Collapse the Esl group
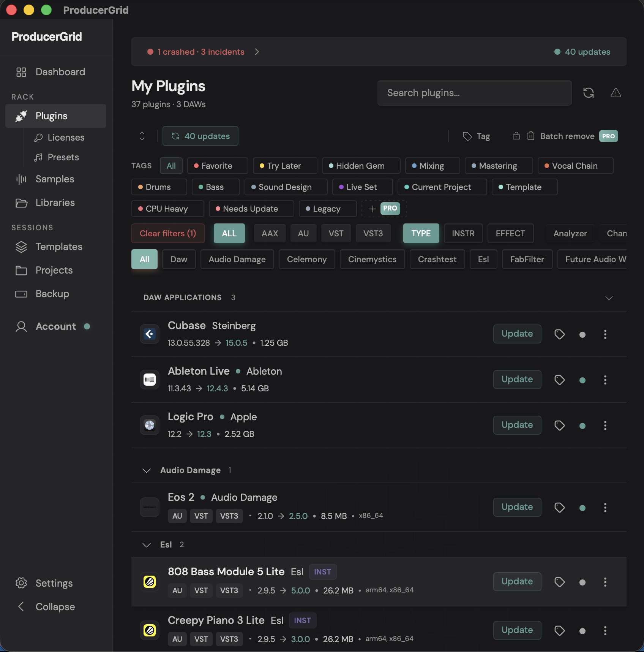The height and width of the screenshot is (652, 644). coord(147,545)
